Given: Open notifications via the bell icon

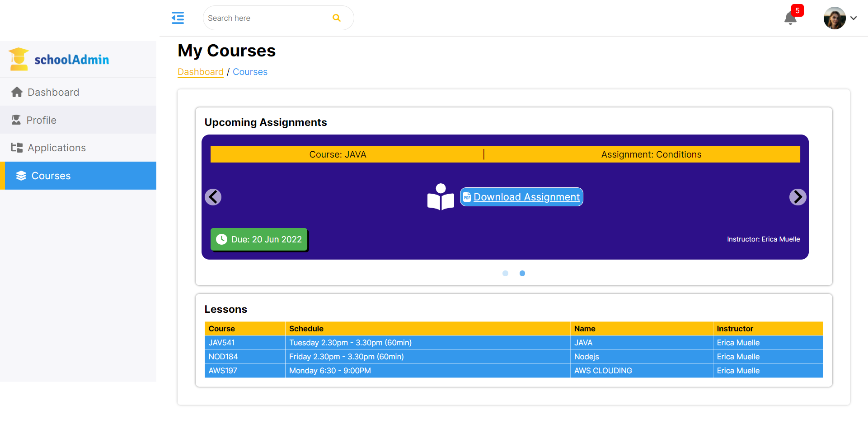Looking at the screenshot, I should click(790, 19).
